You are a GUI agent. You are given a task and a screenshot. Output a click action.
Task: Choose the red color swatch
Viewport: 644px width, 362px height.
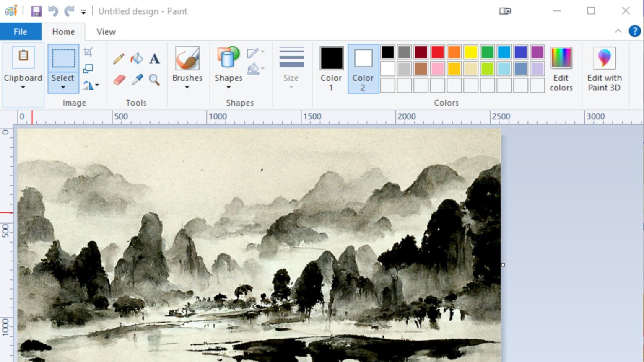tap(437, 52)
